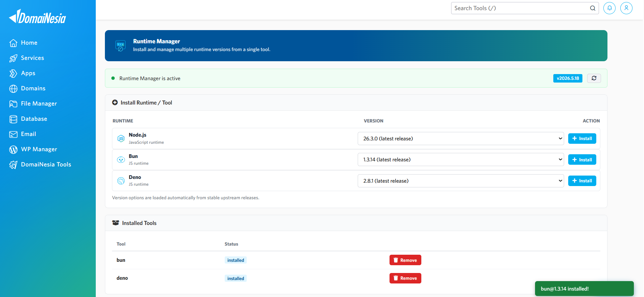Click the Node.js runtime icon
This screenshot has width=644, height=297.
click(x=121, y=138)
